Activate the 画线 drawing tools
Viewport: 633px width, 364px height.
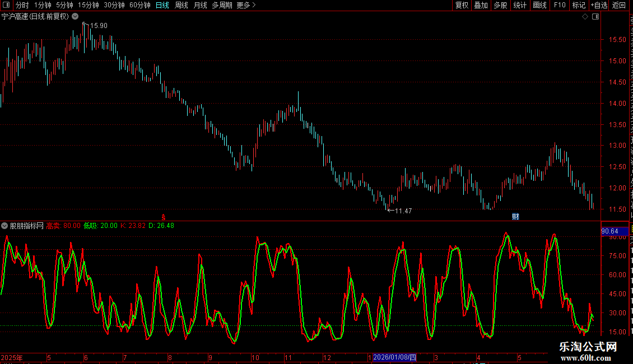tap(540, 5)
